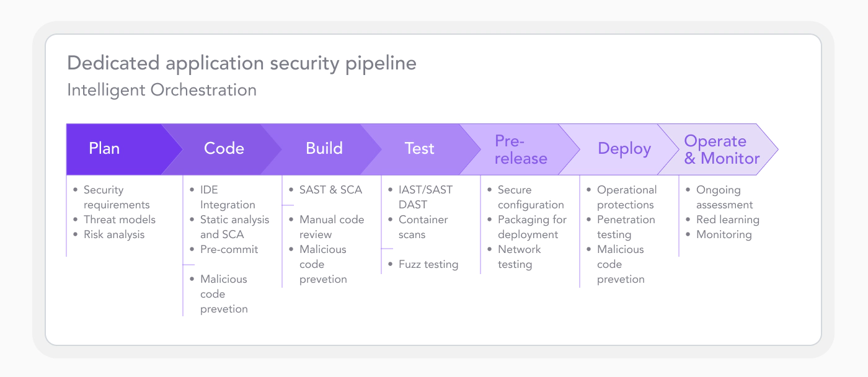The height and width of the screenshot is (377, 868).
Task: Select Operate & Monitor stage
Action: click(x=721, y=149)
